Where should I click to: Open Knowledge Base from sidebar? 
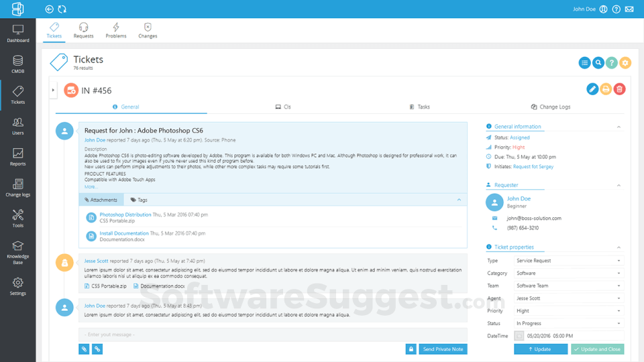click(17, 253)
